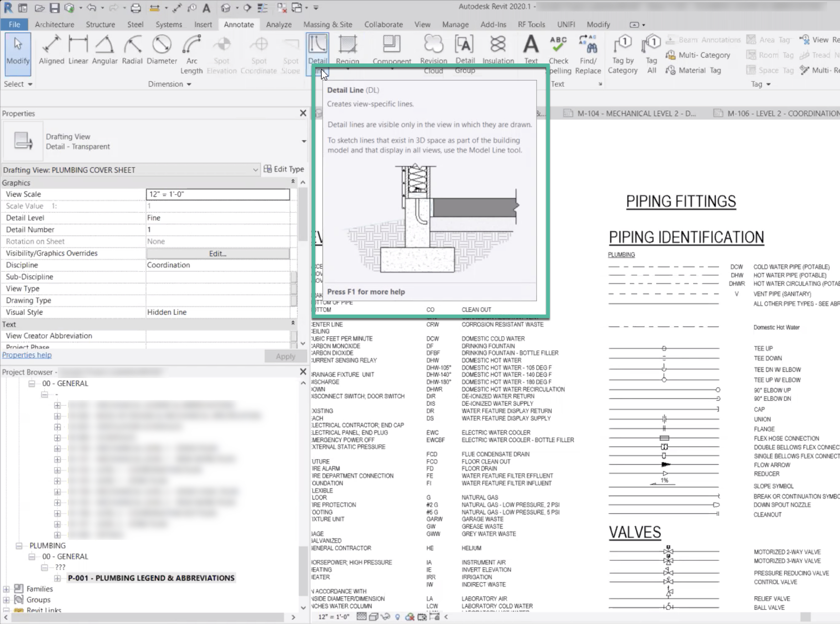The width and height of the screenshot is (840, 624).
Task: Select the Check Spelling tool
Action: [x=558, y=52]
